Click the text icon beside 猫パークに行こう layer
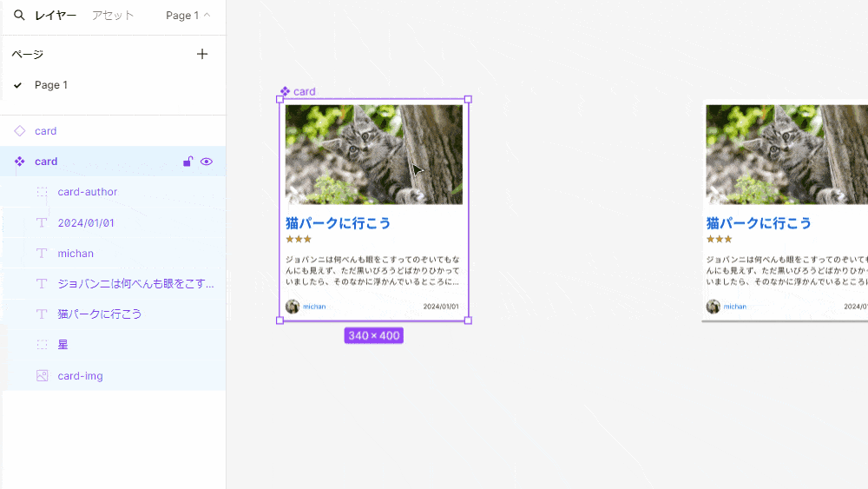This screenshot has width=868, height=489. 42,314
